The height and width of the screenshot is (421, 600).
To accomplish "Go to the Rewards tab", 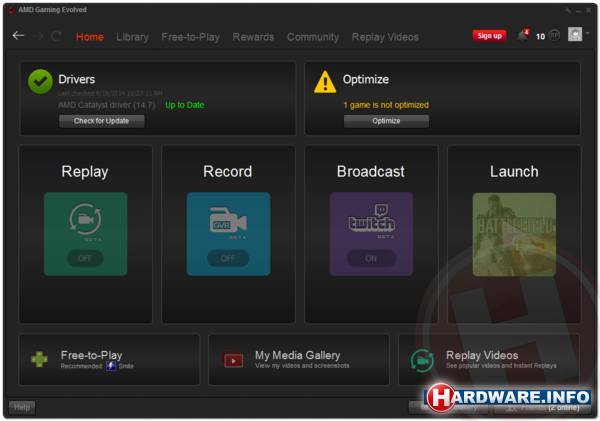I will point(253,37).
